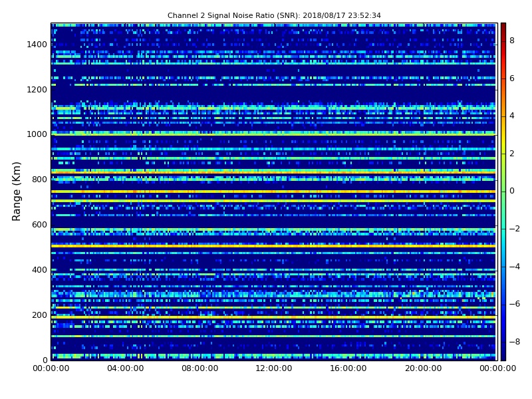Click the colorbar label 2

point(512,154)
